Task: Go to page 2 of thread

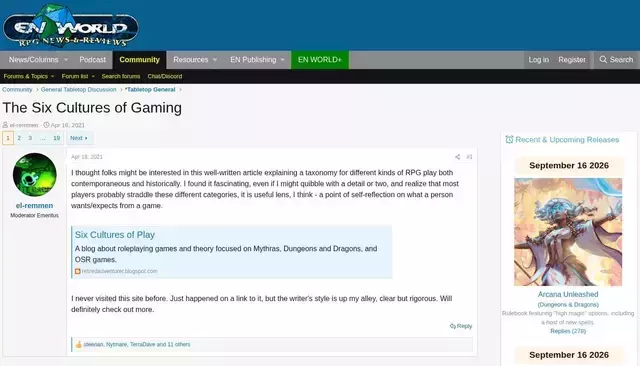Action: [x=19, y=138]
